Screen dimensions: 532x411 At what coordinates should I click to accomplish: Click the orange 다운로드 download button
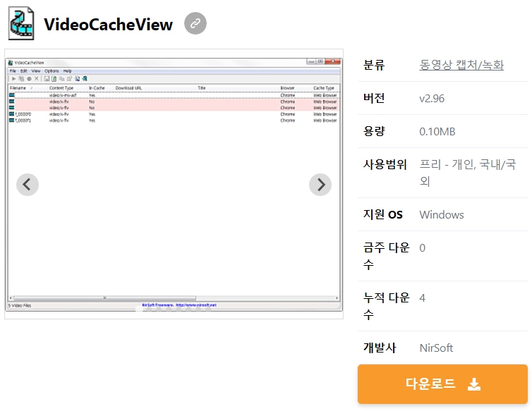442,384
